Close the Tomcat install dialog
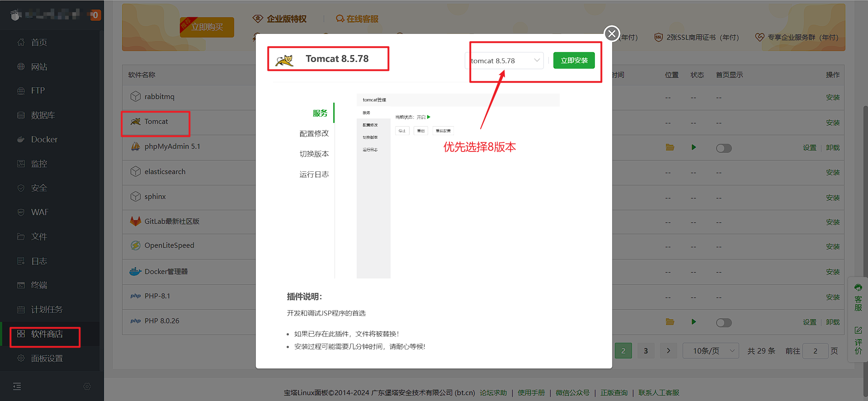868x401 pixels. pos(612,33)
